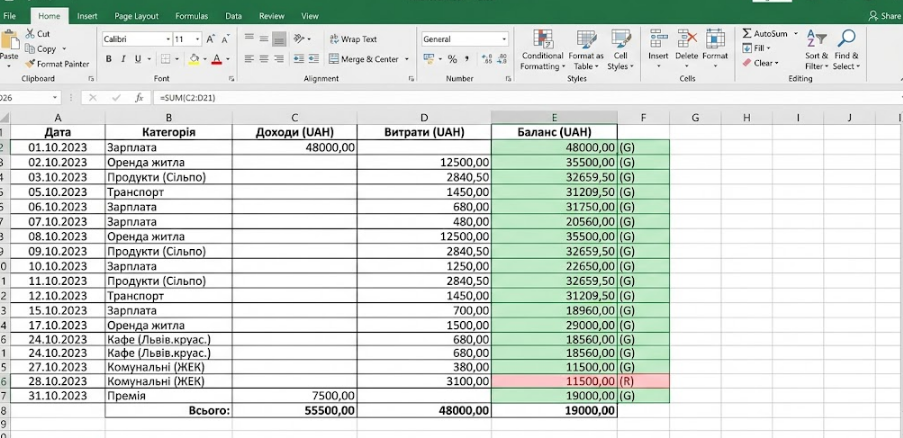Open Find & Select menu

(x=846, y=50)
